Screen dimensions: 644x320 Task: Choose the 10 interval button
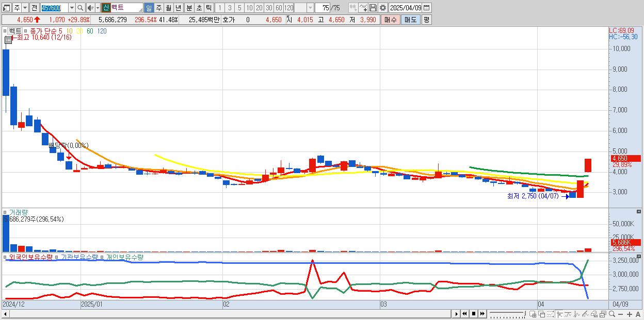pos(249,8)
